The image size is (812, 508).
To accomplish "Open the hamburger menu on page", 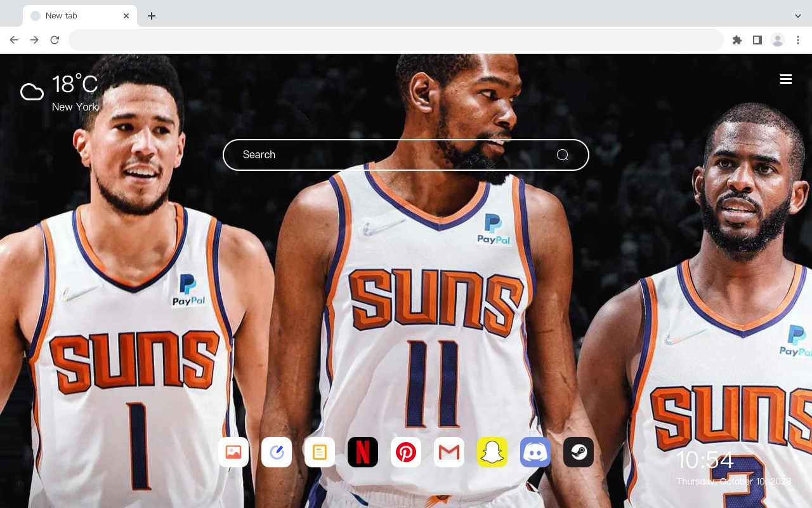I will pyautogui.click(x=786, y=79).
